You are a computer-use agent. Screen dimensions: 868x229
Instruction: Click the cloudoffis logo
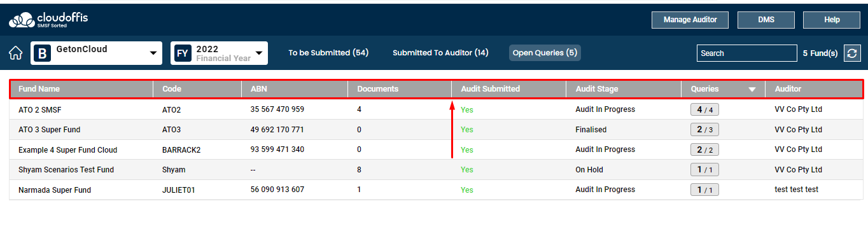(48, 20)
